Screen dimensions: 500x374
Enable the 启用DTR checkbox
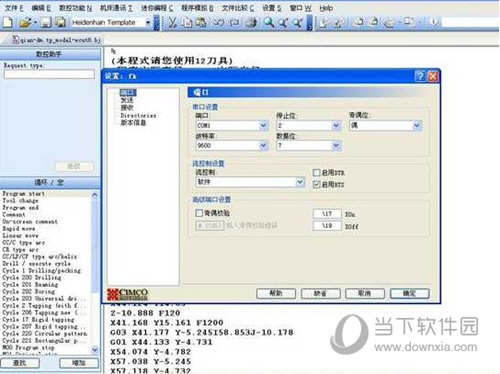[316, 172]
